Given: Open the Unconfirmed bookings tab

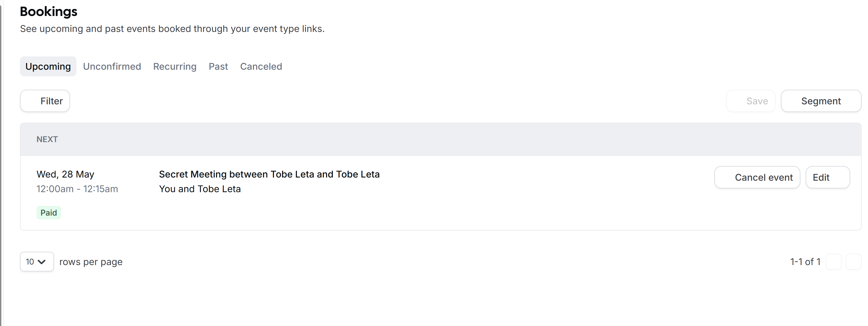Looking at the screenshot, I should pyautogui.click(x=112, y=66).
